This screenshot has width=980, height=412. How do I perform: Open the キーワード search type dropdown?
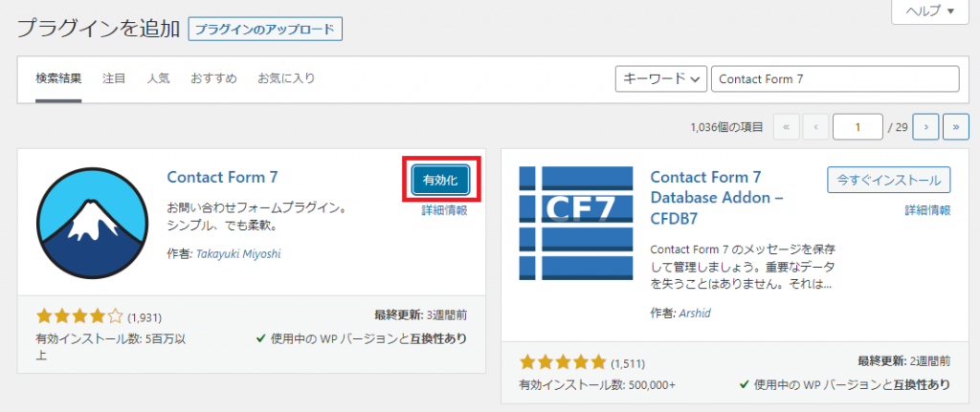coord(661,79)
